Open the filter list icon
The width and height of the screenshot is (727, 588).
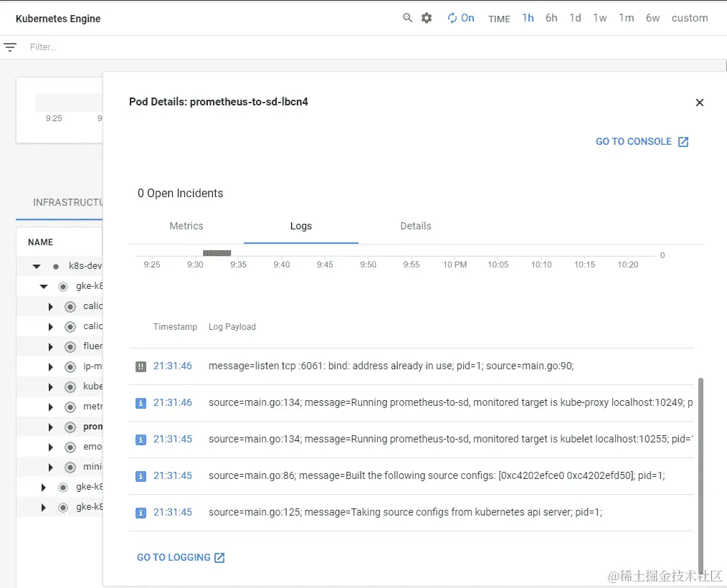point(10,47)
